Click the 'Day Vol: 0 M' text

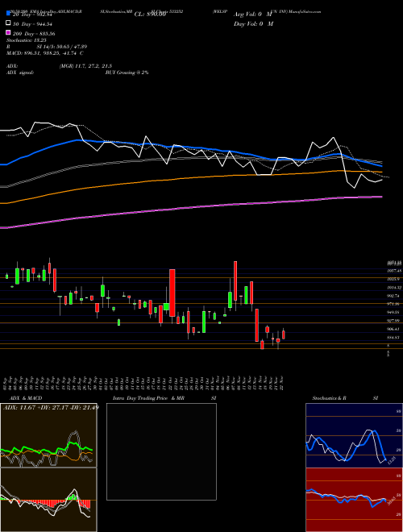pyautogui.click(x=253, y=23)
